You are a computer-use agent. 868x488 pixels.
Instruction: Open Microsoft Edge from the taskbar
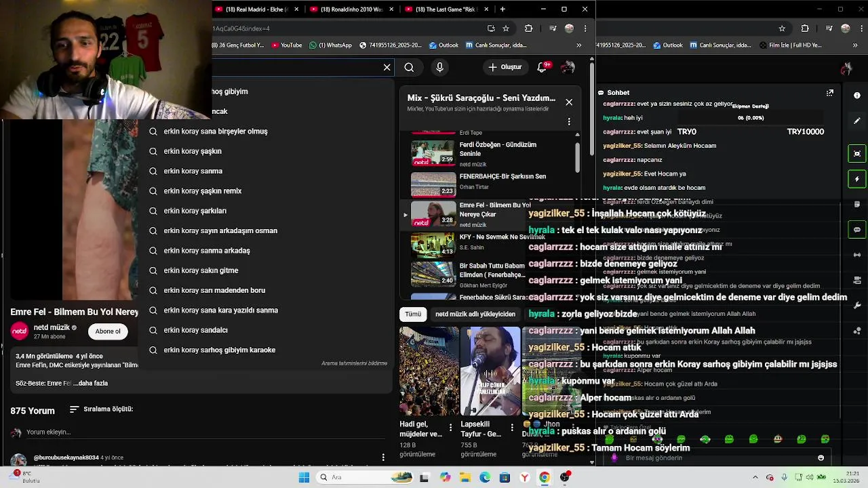tap(485, 478)
